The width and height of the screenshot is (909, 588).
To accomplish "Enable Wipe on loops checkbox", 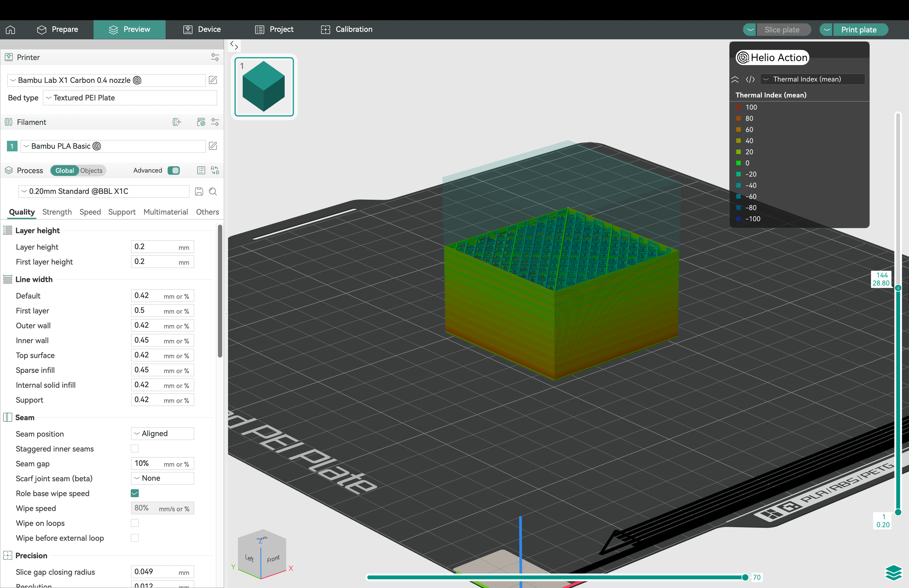I will click(x=135, y=523).
